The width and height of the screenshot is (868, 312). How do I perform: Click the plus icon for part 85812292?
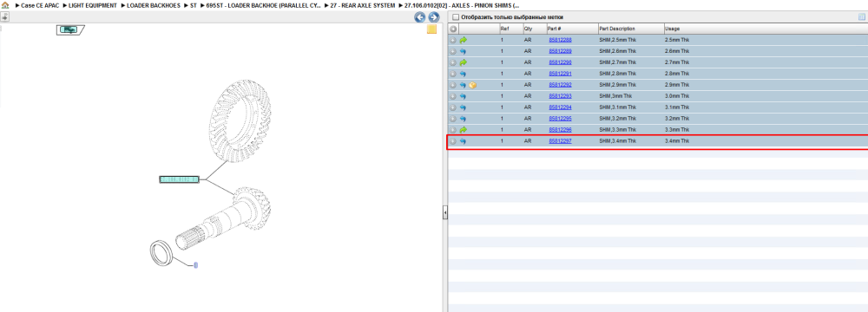point(453,85)
